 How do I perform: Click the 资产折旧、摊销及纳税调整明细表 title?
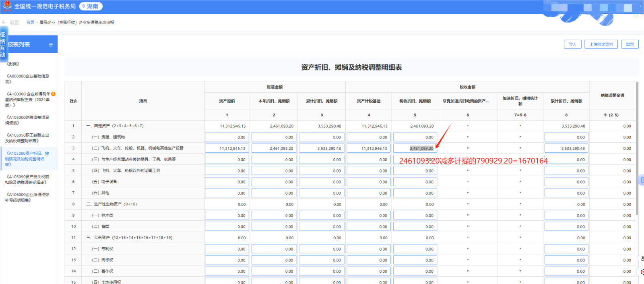tap(351, 68)
